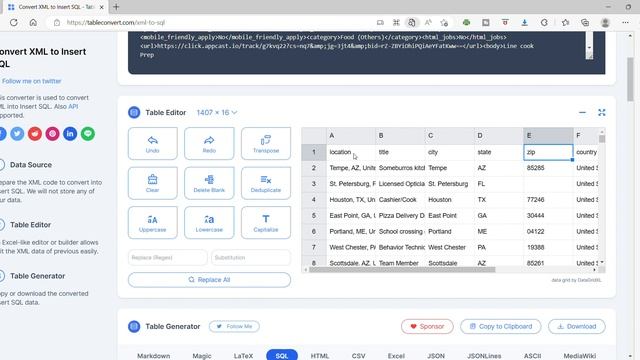640x360 pixels.
Task: Open the table size 1407 × 16 dropdown
Action: point(217,112)
